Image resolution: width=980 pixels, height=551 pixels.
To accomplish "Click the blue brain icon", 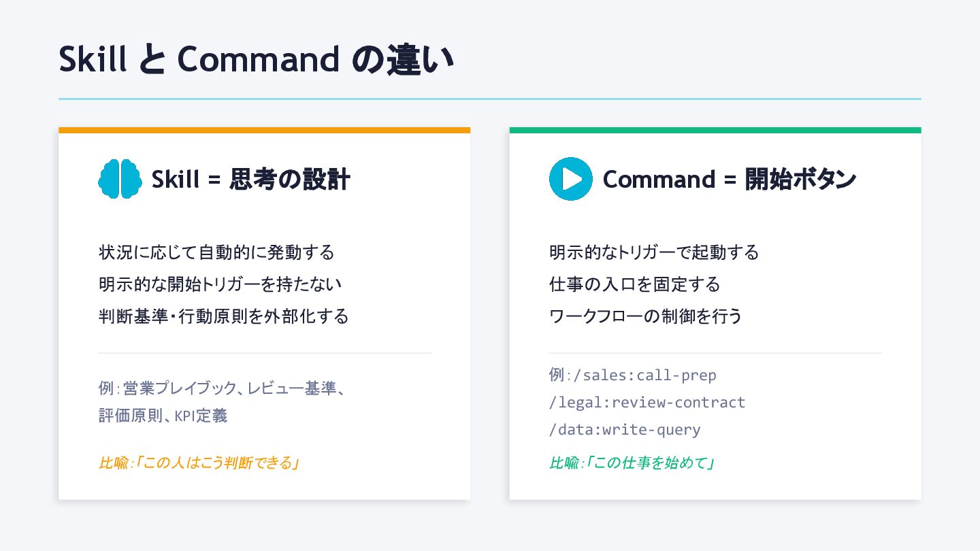I will [120, 179].
